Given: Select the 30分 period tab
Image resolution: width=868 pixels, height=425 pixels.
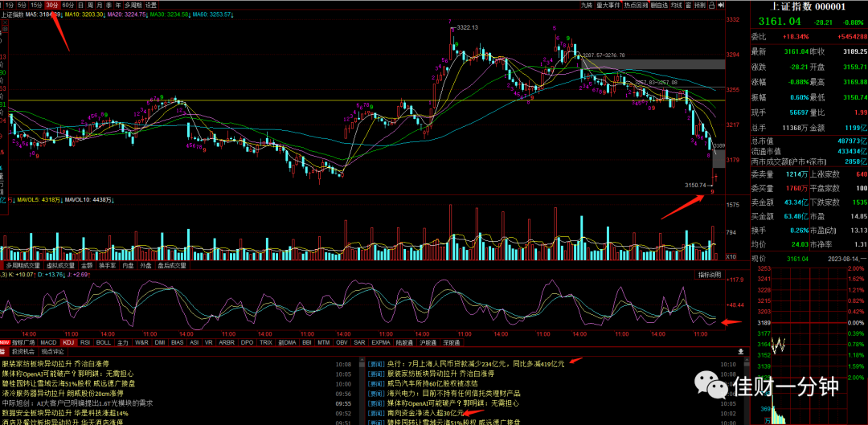Looking at the screenshot, I should point(52,5).
